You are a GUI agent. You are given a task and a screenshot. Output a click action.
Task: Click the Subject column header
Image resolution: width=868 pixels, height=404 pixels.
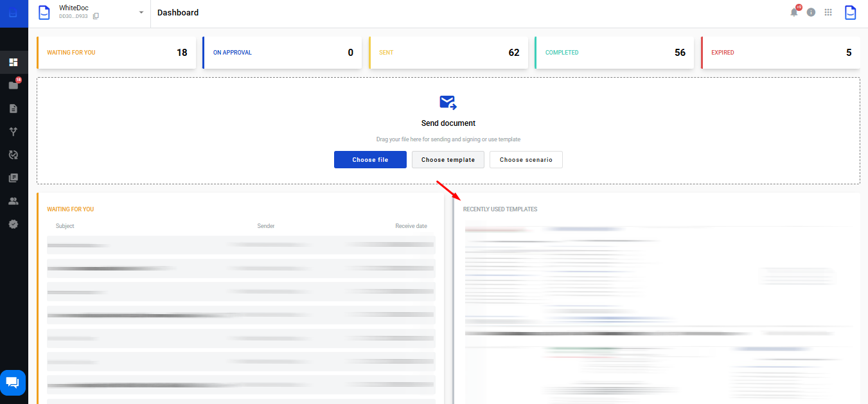65,226
